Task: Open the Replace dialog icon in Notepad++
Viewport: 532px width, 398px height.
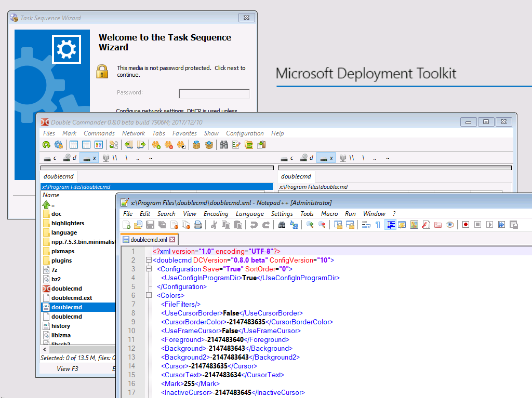Action: point(294,225)
